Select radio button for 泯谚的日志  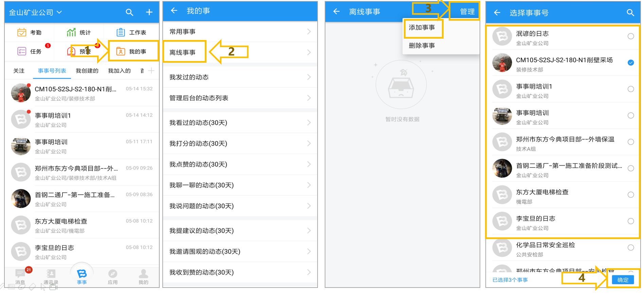click(631, 36)
